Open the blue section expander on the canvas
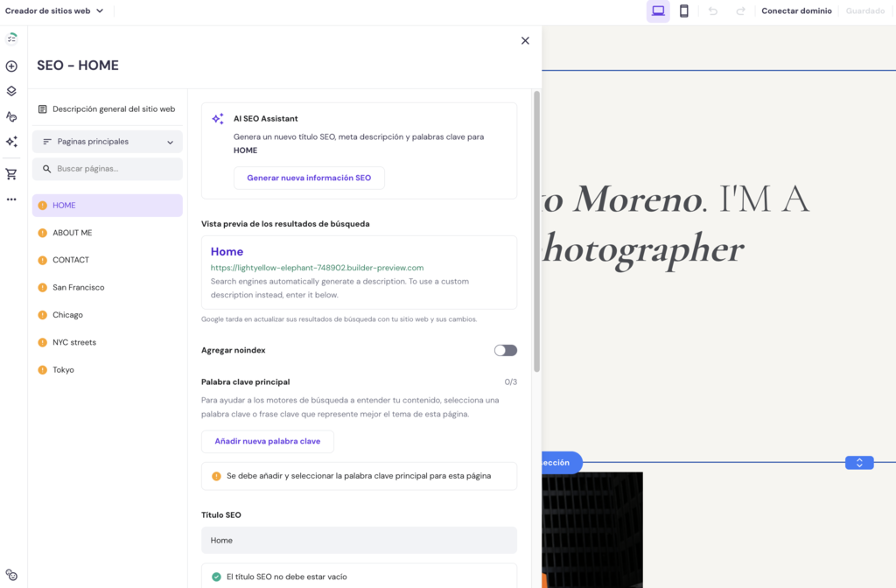The width and height of the screenshot is (896, 588). pos(858,462)
